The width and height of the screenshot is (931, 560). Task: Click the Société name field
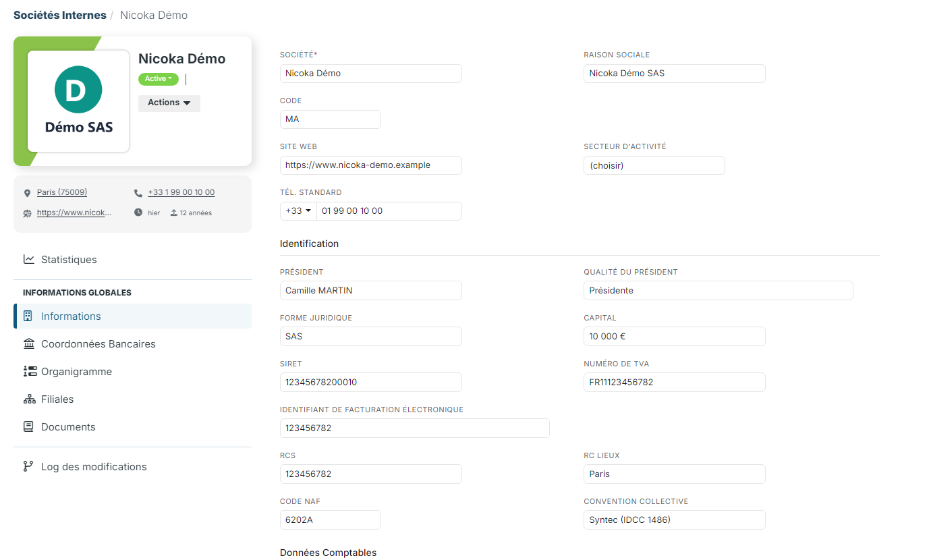(x=370, y=73)
